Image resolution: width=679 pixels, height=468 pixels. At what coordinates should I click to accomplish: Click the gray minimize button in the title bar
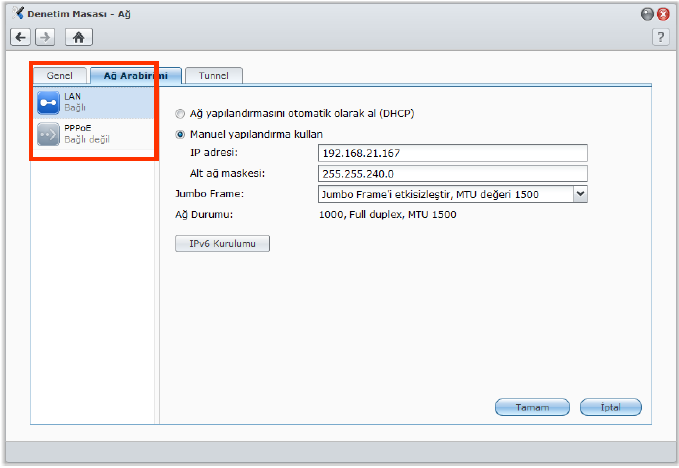pos(646,15)
